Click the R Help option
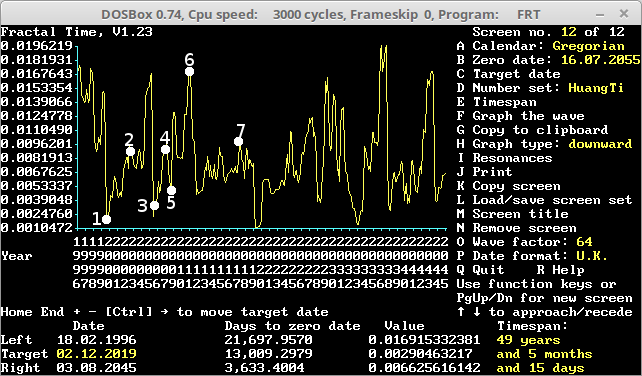Viewport: 642px width, 376px height. pos(560,270)
